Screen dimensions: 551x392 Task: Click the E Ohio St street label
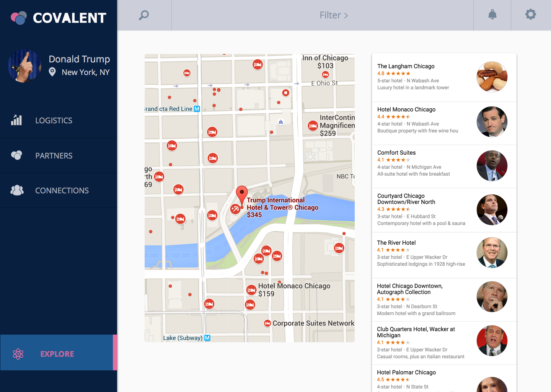(324, 83)
